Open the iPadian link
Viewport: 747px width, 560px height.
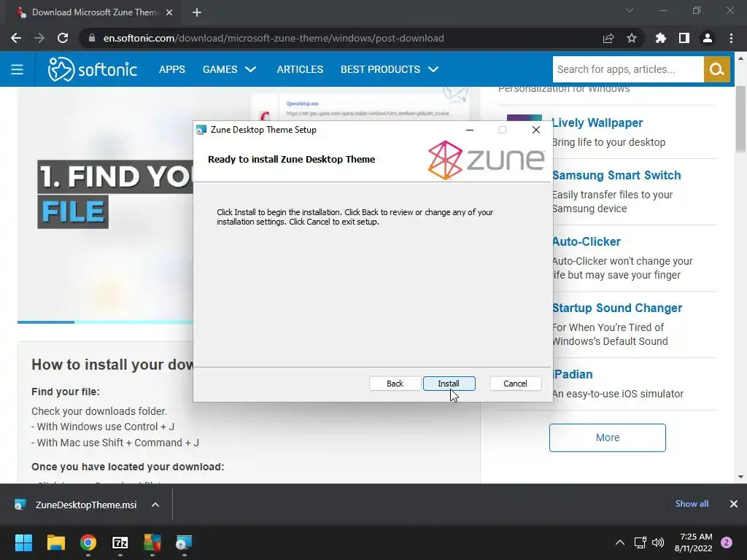coord(572,374)
